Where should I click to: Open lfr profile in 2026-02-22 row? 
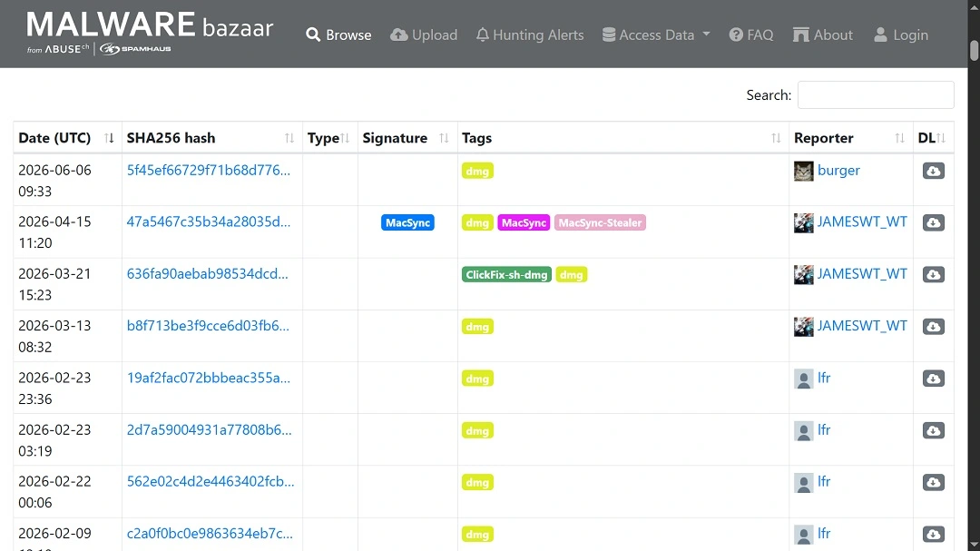coord(824,482)
